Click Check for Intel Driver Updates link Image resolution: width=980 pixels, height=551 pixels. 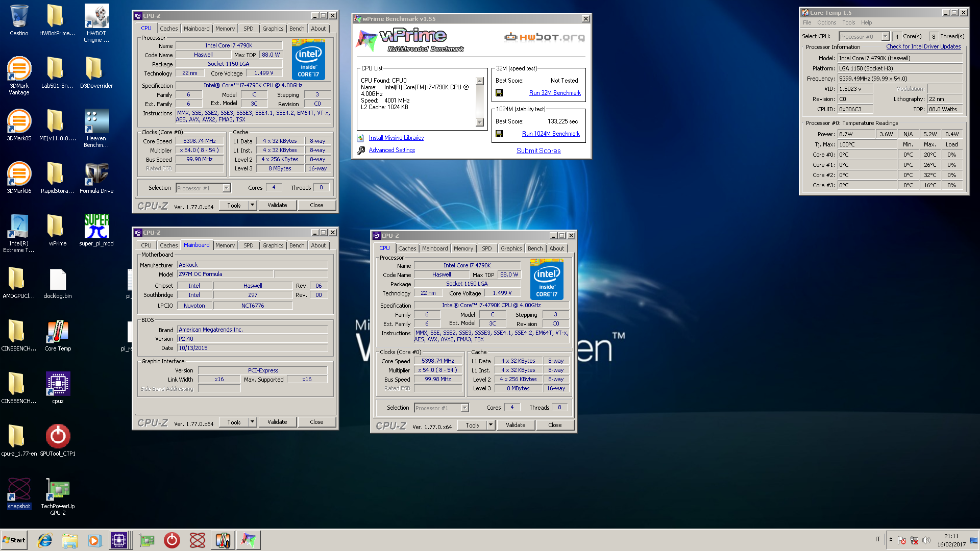(923, 46)
